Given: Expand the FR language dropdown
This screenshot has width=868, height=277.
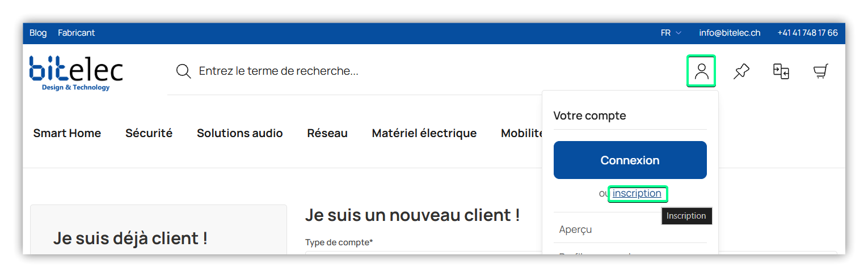Looking at the screenshot, I should pyautogui.click(x=671, y=33).
